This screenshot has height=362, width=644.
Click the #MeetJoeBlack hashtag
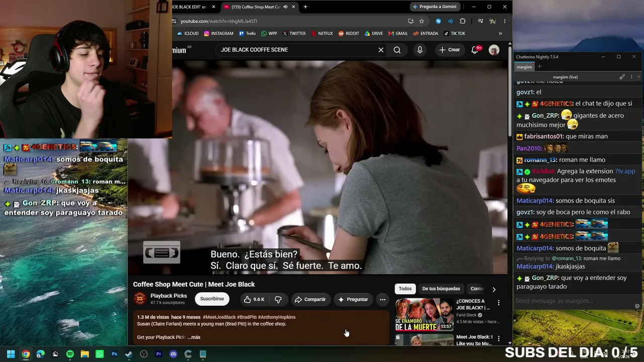click(x=219, y=317)
